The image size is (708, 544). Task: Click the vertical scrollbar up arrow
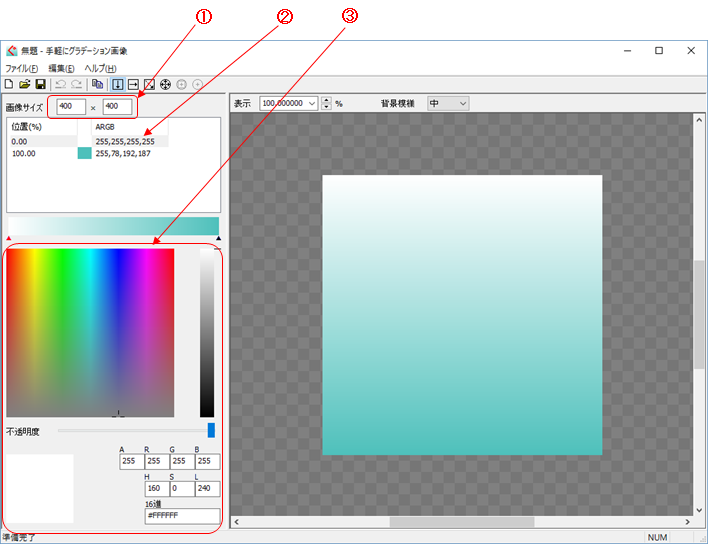pyautogui.click(x=699, y=120)
